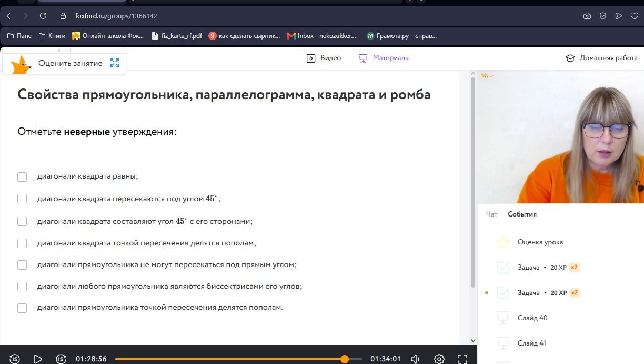Expand the panel with the fullscreen arrows icon
Image resolution: width=644 pixels, height=364 pixels.
[x=115, y=63]
